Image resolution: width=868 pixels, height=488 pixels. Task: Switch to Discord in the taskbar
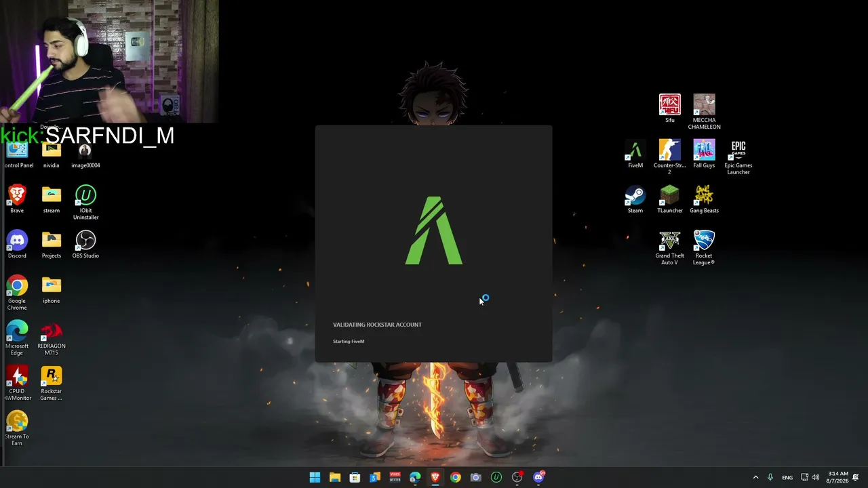(x=538, y=477)
